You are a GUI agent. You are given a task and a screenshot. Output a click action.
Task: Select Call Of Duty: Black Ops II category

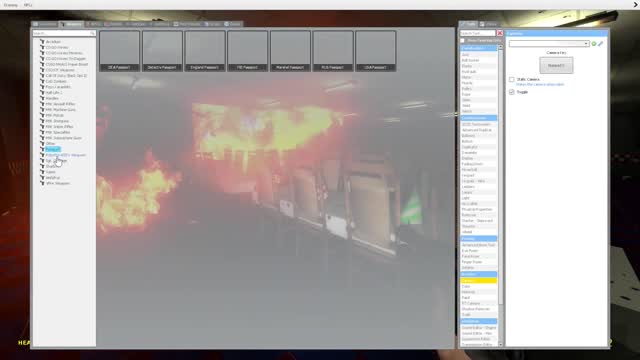tap(66, 76)
